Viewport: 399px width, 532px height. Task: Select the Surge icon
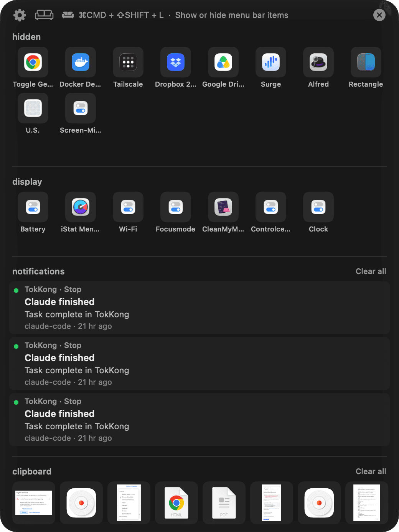click(x=271, y=62)
